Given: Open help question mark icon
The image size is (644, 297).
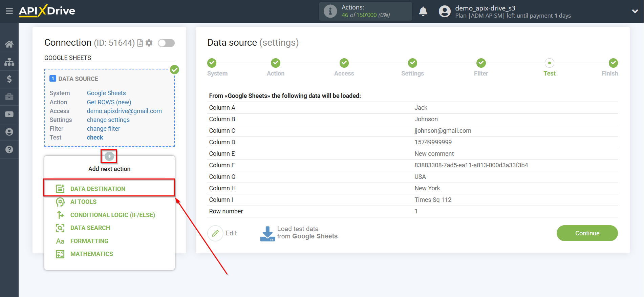Looking at the screenshot, I should tap(9, 149).
